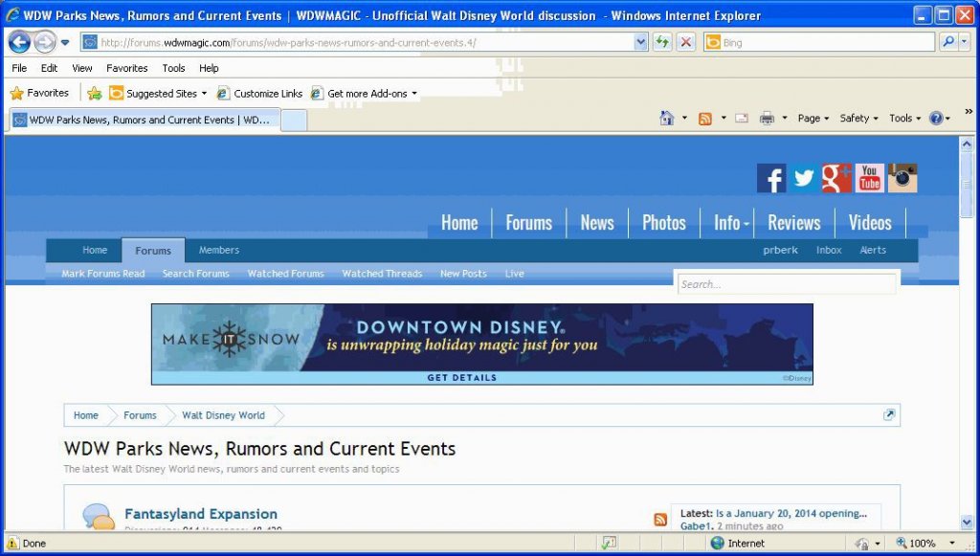
Task: Click the Instagram camera icon
Action: point(902,179)
